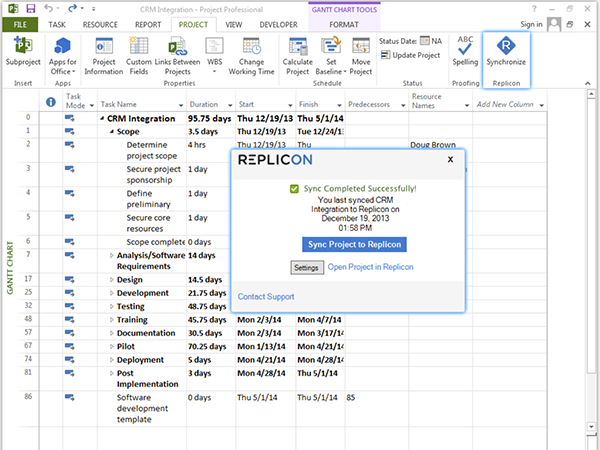This screenshot has width=600, height=450.
Task: Expand the Testing task group
Action: [x=111, y=307]
